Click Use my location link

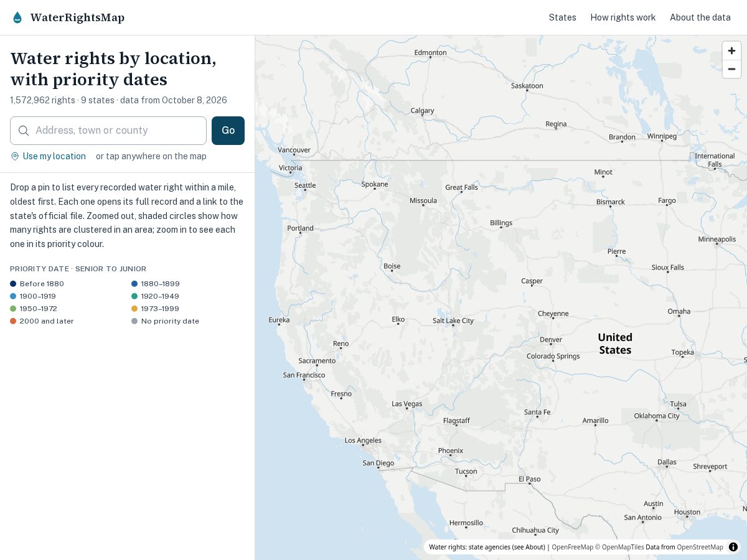point(54,156)
